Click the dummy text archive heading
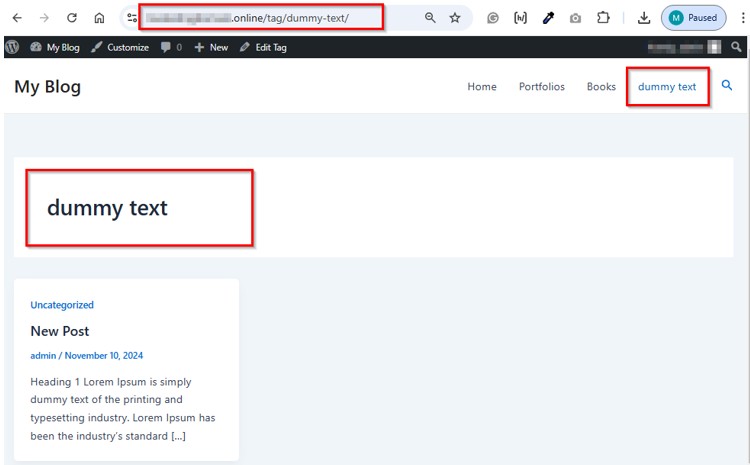Screen dimensions: 750x465 pyautogui.click(x=107, y=208)
